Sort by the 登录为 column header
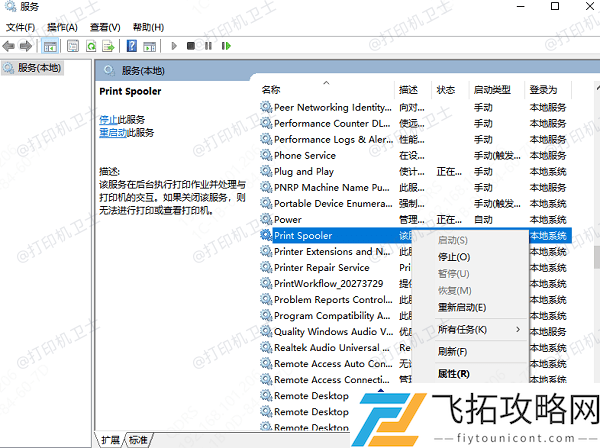The width and height of the screenshot is (600, 448). click(543, 90)
